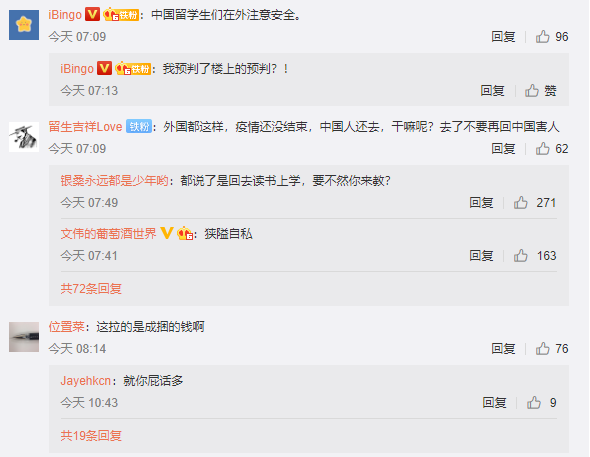Reply to iBingo's 07:09 comment
This screenshot has height=457, width=590.
pyautogui.click(x=503, y=36)
